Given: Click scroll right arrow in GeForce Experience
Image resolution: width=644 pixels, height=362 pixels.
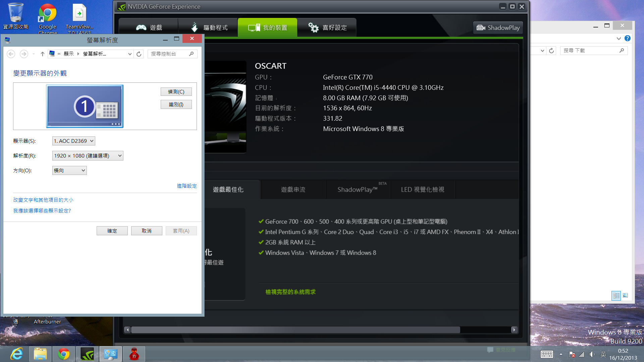Looking at the screenshot, I should pyautogui.click(x=514, y=330).
